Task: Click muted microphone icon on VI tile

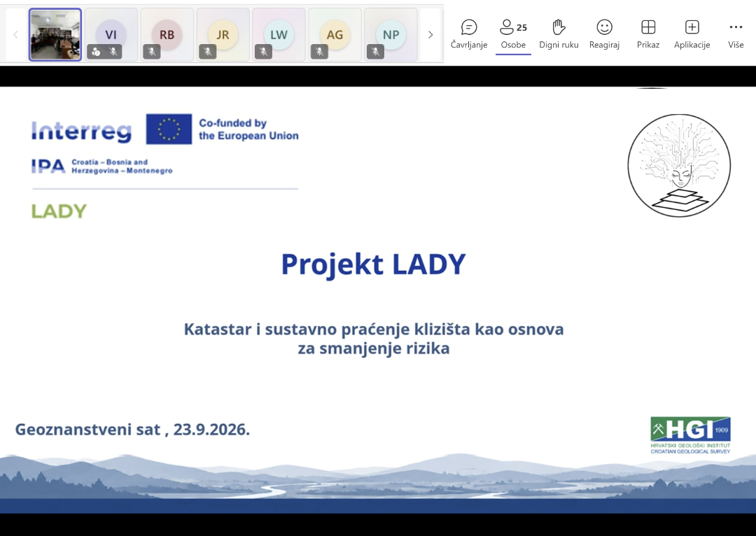Action: pos(114,52)
